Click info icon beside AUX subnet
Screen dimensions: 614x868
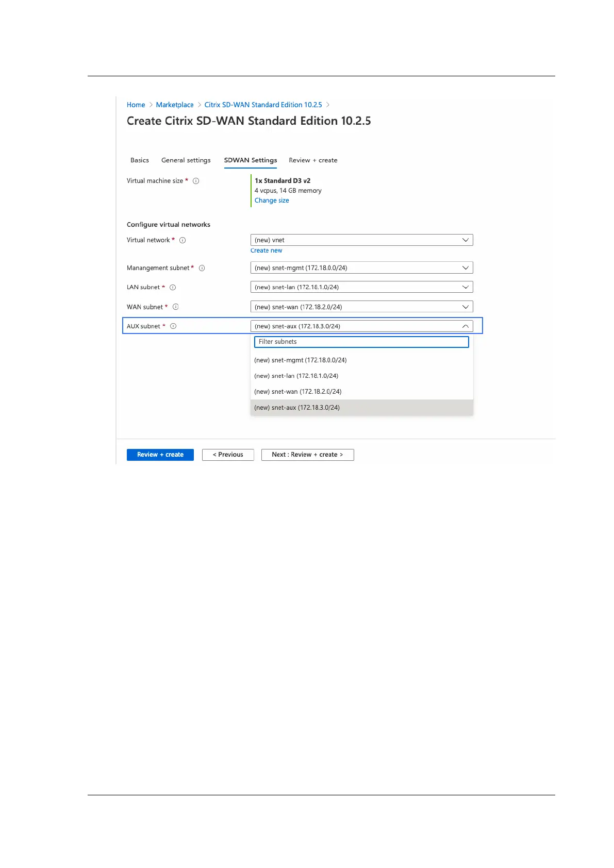pos(173,326)
